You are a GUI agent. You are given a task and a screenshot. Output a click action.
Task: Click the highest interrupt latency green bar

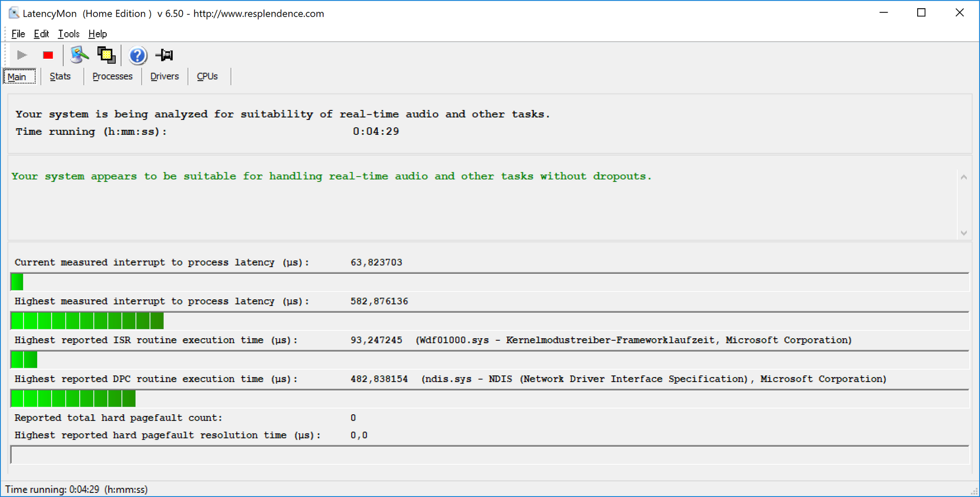(x=87, y=321)
